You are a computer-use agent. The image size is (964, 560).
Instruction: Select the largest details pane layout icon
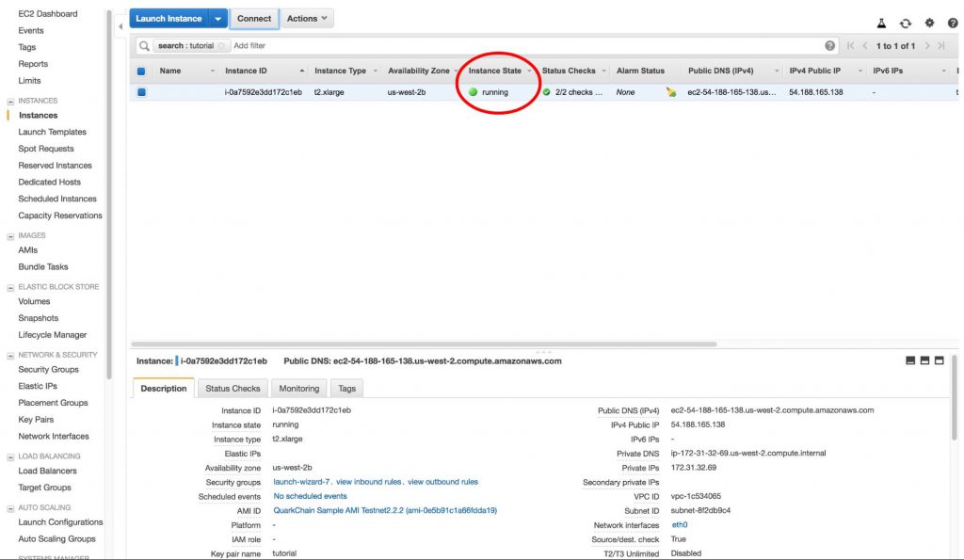point(939,360)
